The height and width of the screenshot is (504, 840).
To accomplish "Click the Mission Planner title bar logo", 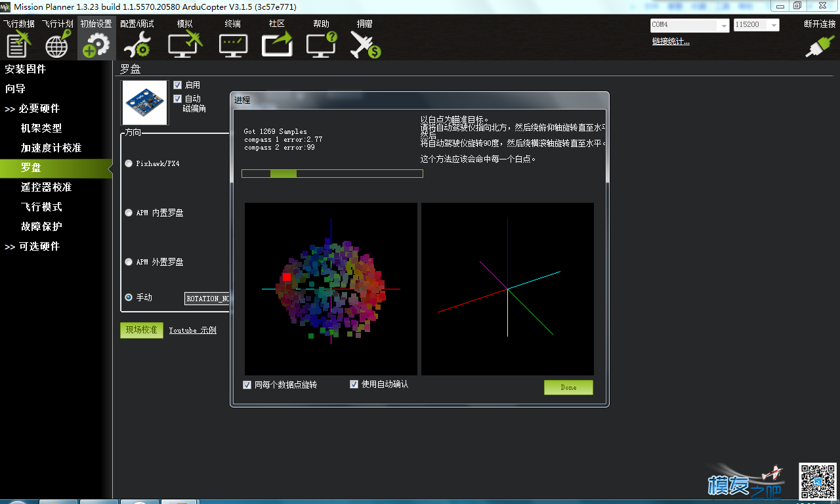I will (6, 7).
